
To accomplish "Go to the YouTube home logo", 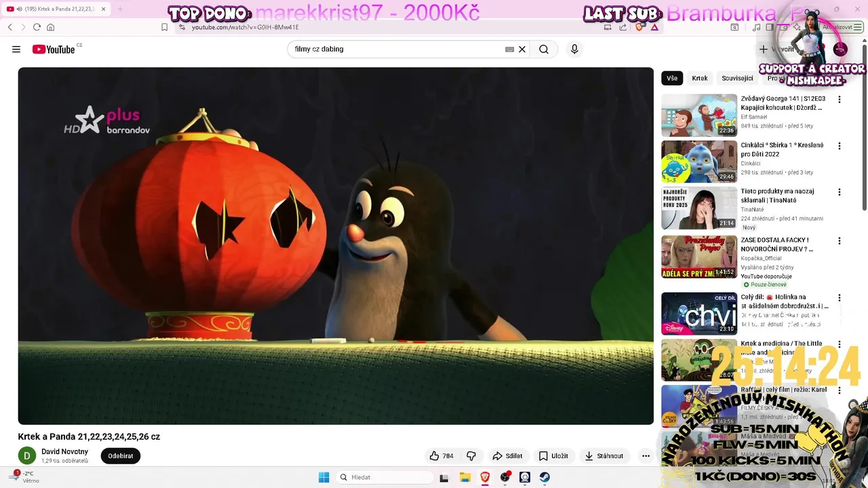I will 54,49.
